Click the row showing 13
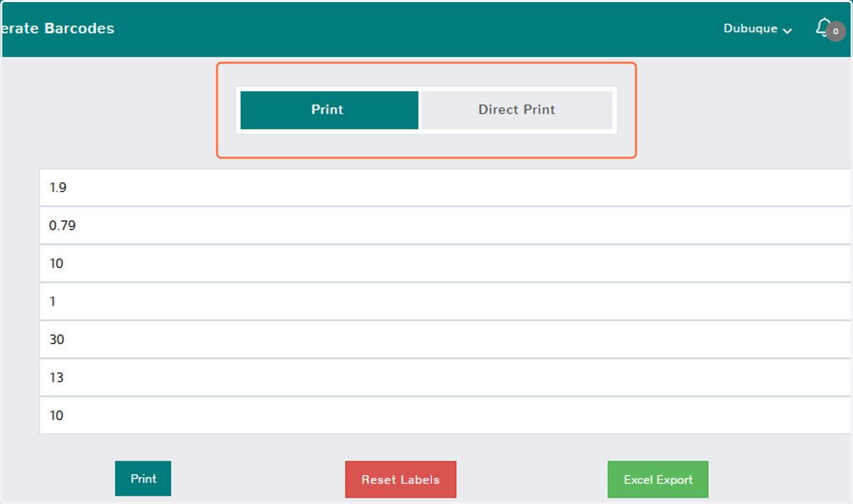This screenshot has height=504, width=853. 446,377
